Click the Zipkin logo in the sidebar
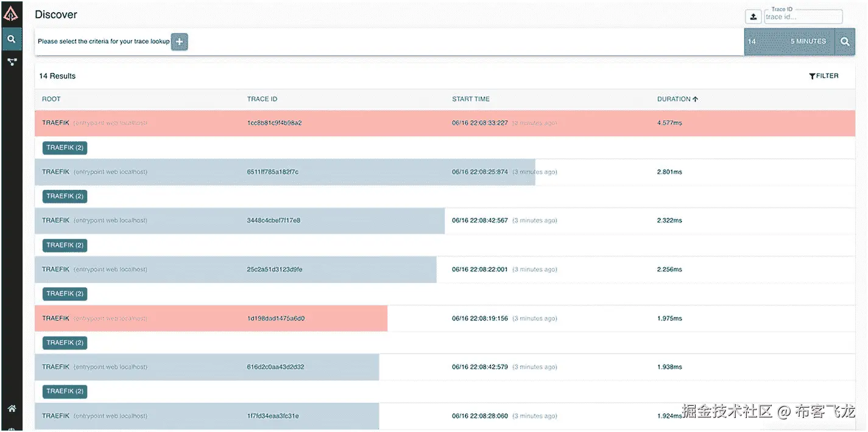The height and width of the screenshot is (432, 868). [x=12, y=13]
